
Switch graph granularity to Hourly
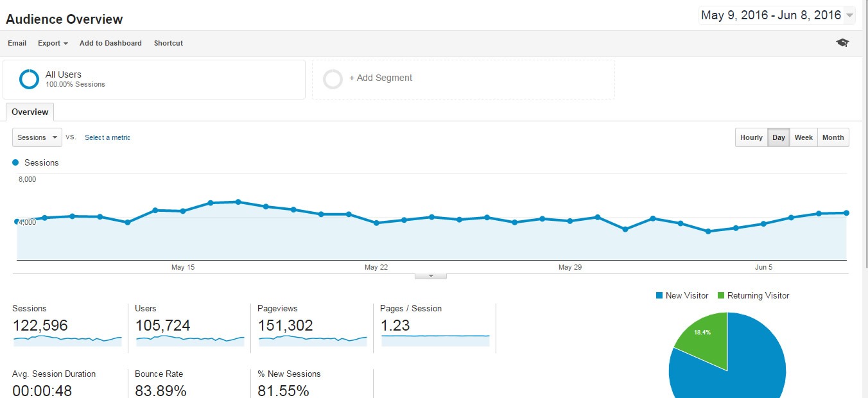click(x=751, y=137)
